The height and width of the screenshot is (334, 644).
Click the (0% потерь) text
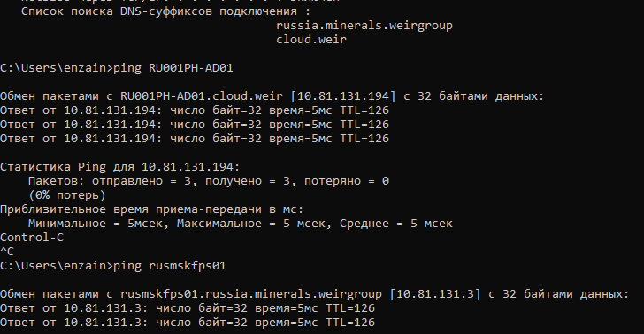tap(67, 195)
